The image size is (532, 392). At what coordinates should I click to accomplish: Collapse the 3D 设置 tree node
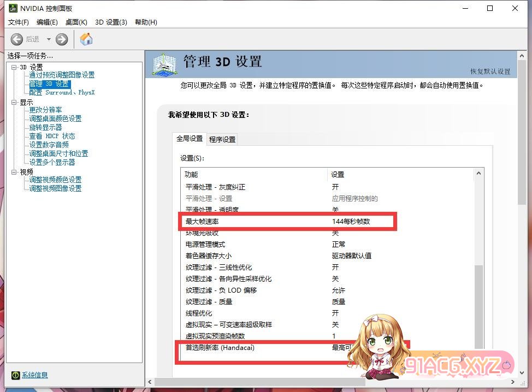tap(14, 67)
